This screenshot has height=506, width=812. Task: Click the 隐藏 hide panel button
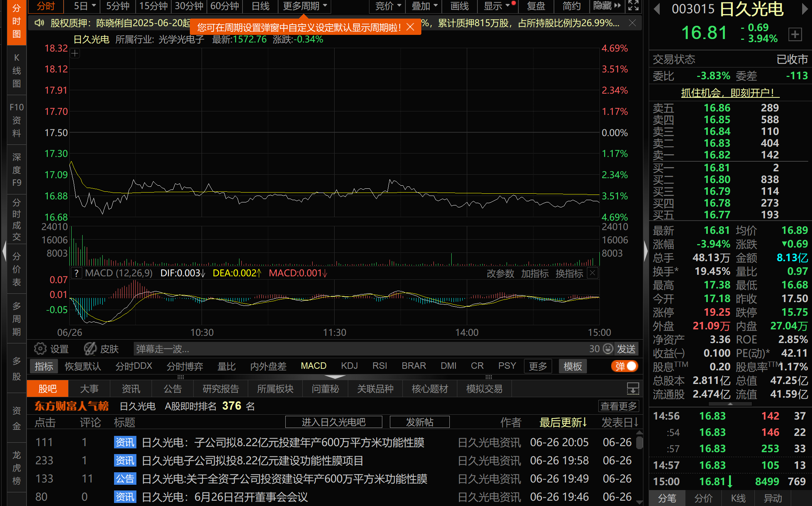click(607, 6)
